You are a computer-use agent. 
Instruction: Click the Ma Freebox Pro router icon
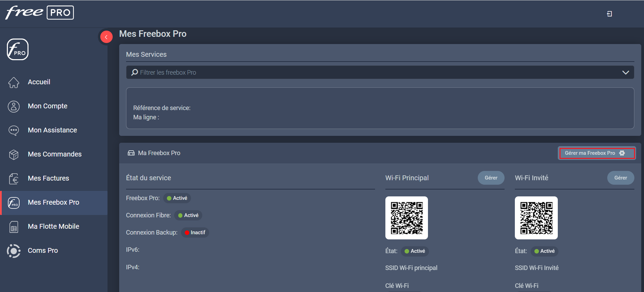pos(131,153)
